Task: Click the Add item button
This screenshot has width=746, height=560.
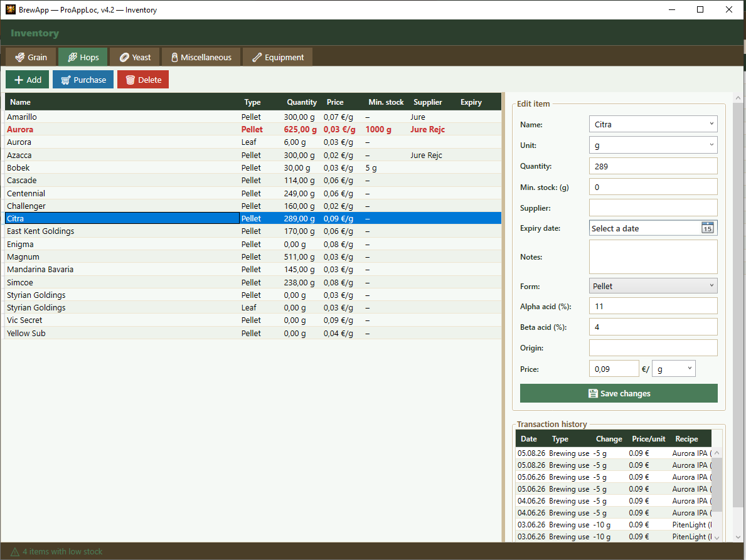Action: tap(28, 80)
